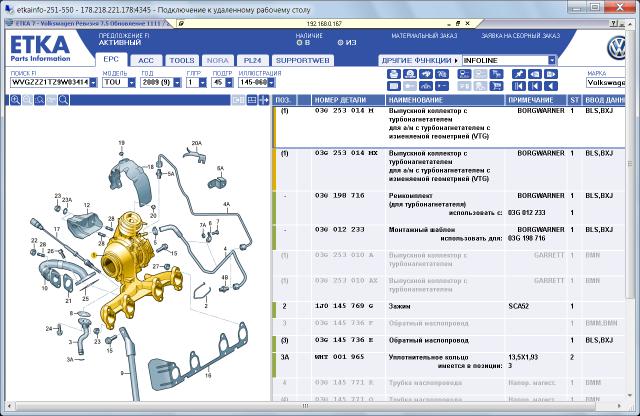Click the single-bar previous arrow icon
This screenshot has width=640, height=416.
535,86
